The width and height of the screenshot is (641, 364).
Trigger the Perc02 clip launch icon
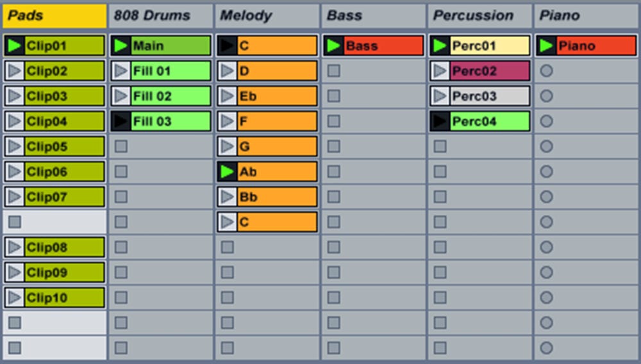[440, 71]
